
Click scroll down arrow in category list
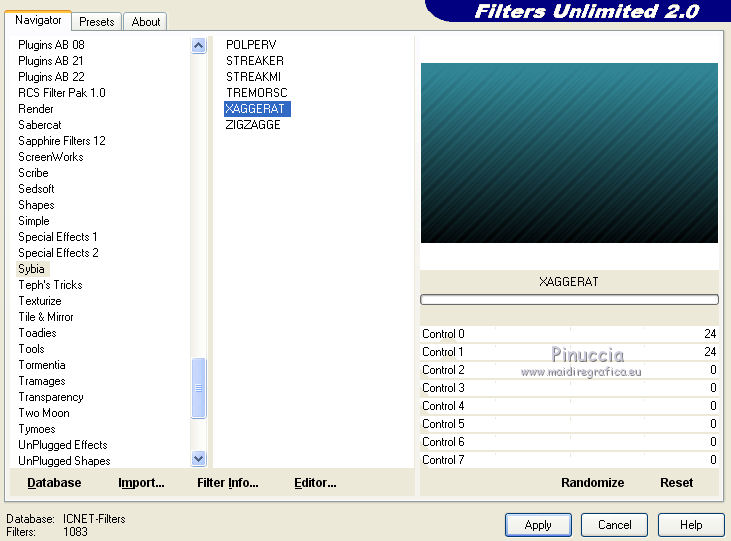click(x=199, y=458)
